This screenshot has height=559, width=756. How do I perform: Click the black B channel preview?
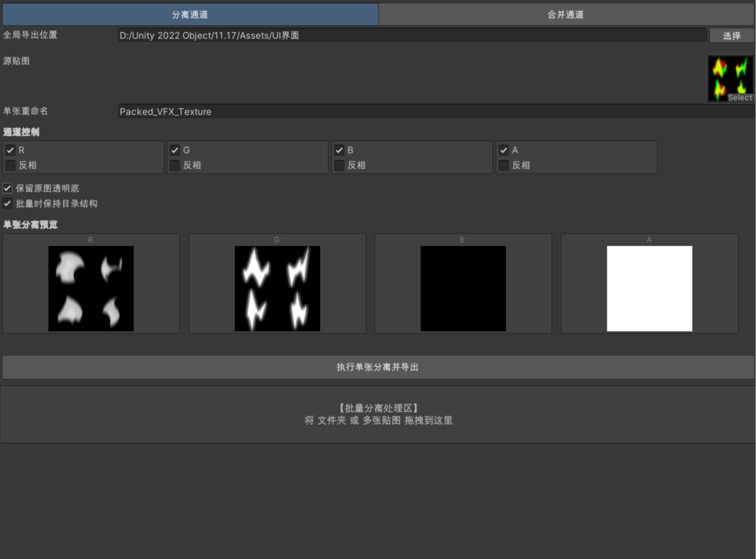pyautogui.click(x=463, y=288)
